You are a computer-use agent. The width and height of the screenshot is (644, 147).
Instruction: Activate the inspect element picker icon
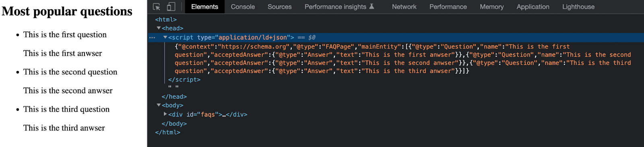[x=157, y=7]
